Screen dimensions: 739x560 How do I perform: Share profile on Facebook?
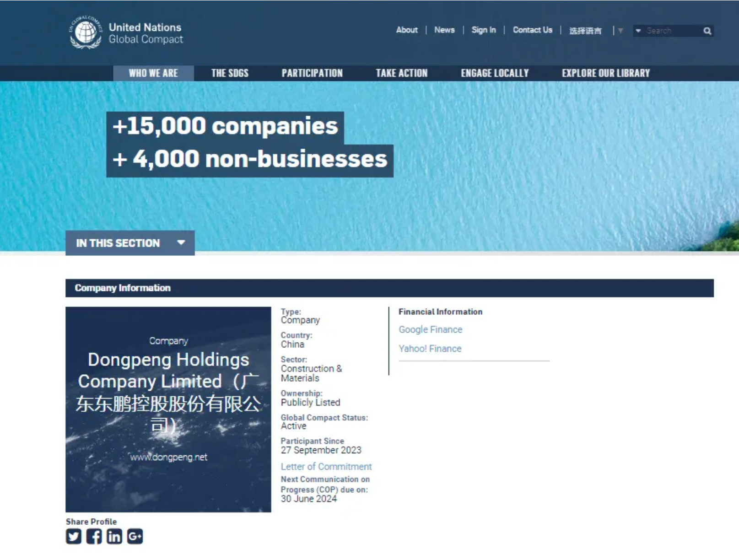pos(94,536)
